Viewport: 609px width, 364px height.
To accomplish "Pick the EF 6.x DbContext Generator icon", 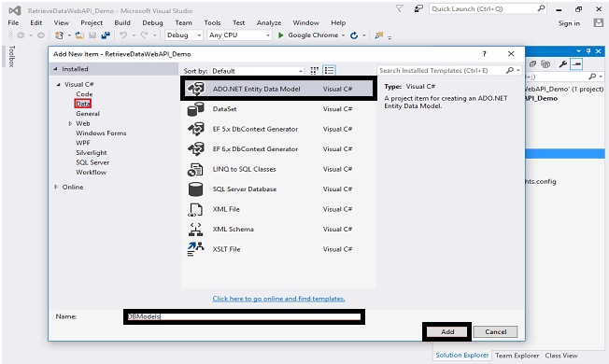I will (196, 149).
